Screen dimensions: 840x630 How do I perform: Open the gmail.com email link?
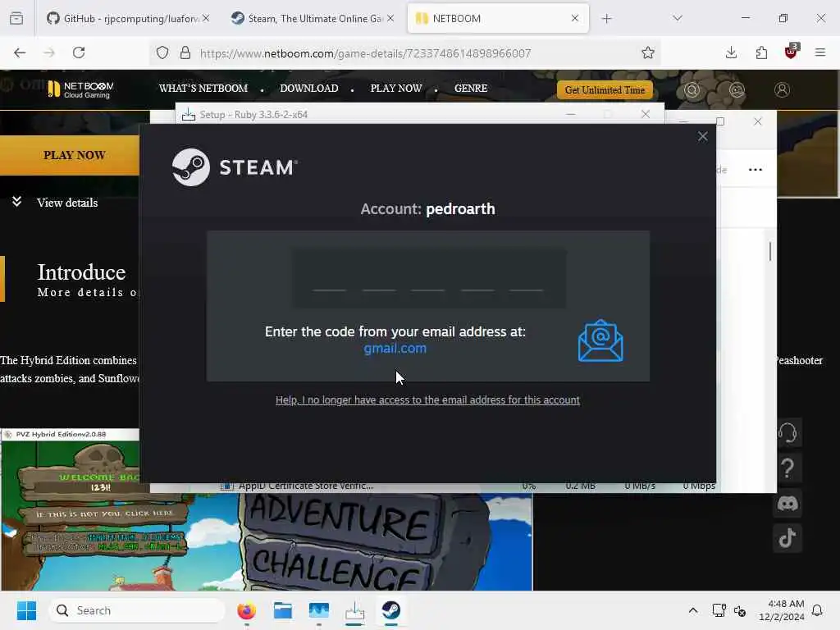pyautogui.click(x=395, y=348)
